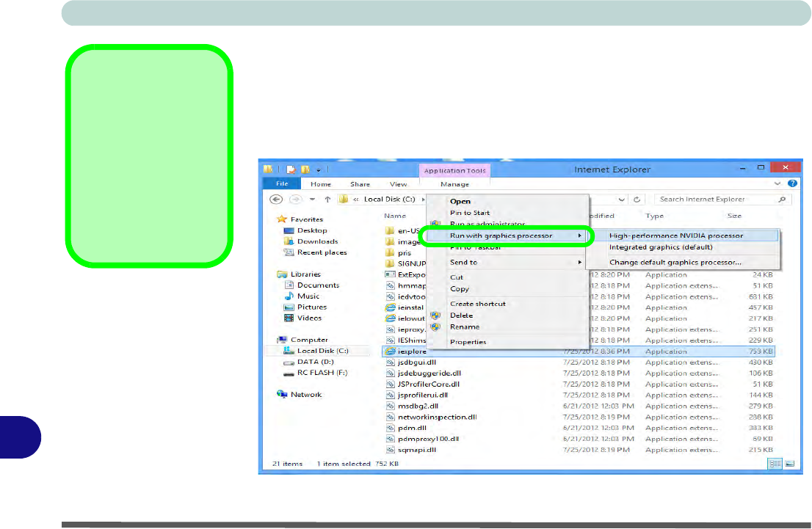Open DATA (D:) drive
The width and height of the screenshot is (812, 529).
point(316,362)
